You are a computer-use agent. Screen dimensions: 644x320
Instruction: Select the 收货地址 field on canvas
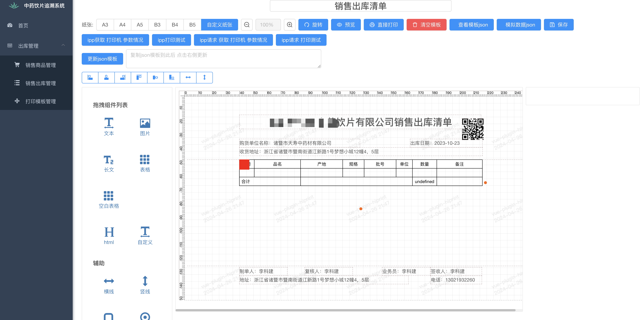(361, 151)
